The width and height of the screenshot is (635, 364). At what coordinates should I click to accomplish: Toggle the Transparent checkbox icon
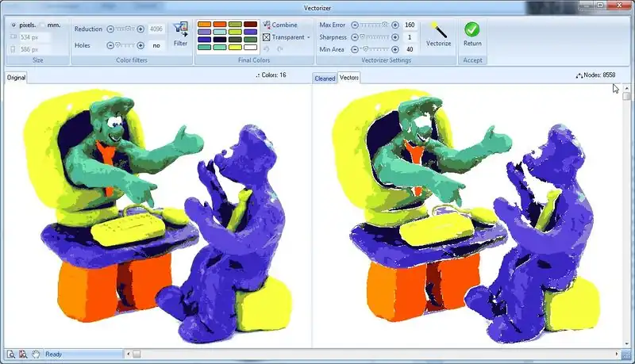[x=267, y=37]
